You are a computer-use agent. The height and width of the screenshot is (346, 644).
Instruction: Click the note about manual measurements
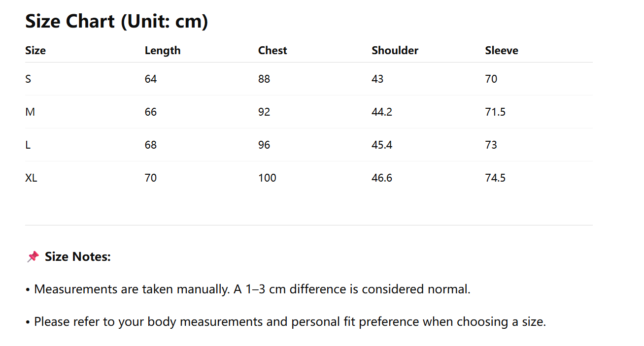pos(252,289)
